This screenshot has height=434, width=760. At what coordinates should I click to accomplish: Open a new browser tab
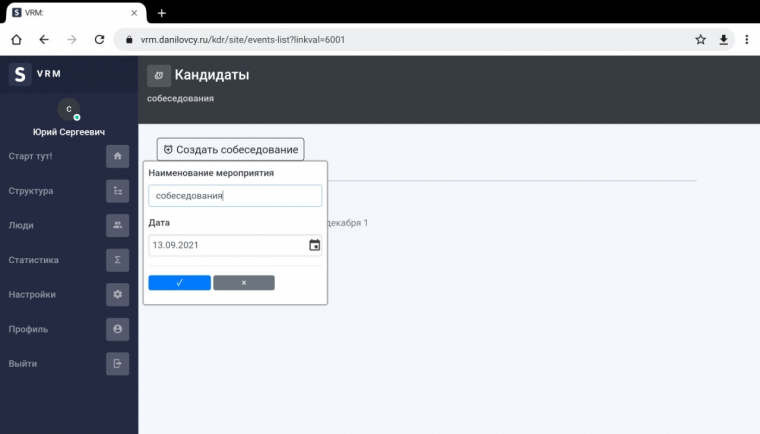pyautogui.click(x=162, y=12)
